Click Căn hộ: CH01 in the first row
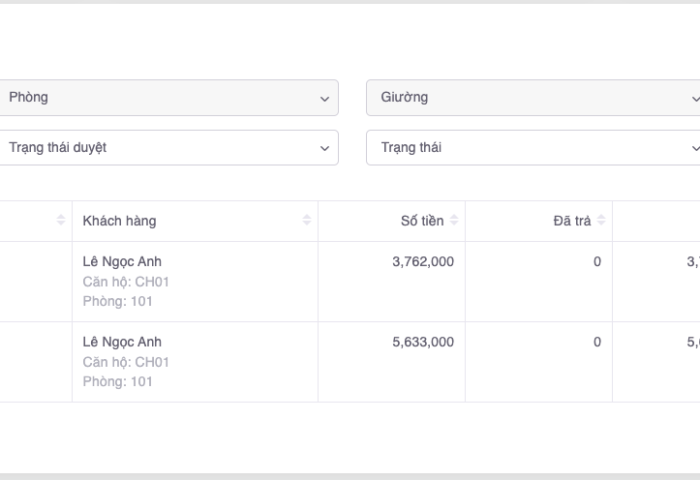This screenshot has height=480, width=700. 126,281
